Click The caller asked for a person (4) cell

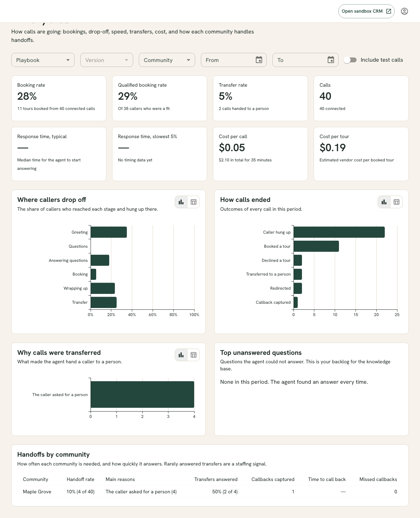(x=141, y=492)
